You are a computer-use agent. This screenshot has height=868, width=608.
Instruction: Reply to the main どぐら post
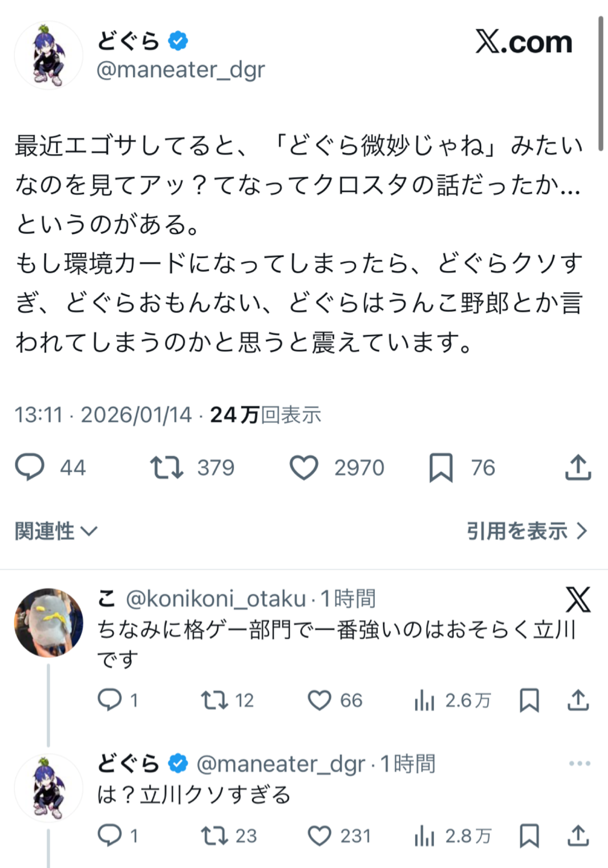pos(30,467)
